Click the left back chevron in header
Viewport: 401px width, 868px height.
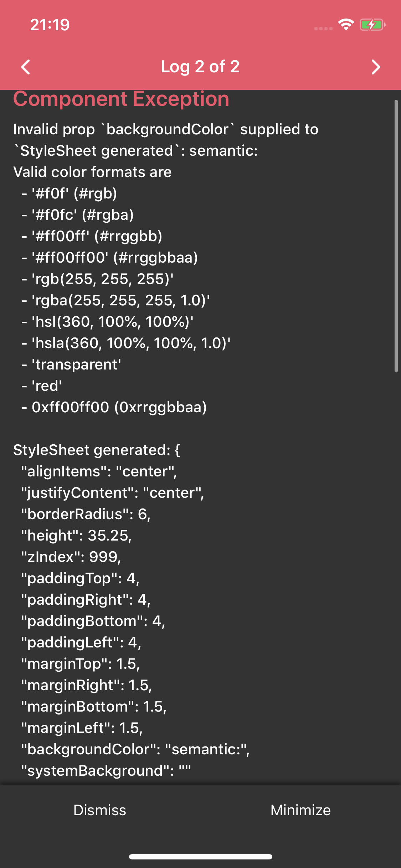pos(25,67)
